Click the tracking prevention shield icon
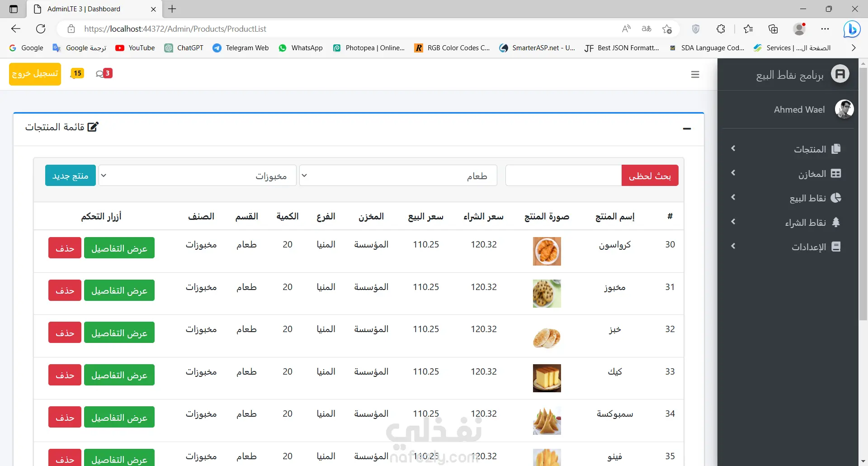The image size is (868, 466). pos(696,29)
